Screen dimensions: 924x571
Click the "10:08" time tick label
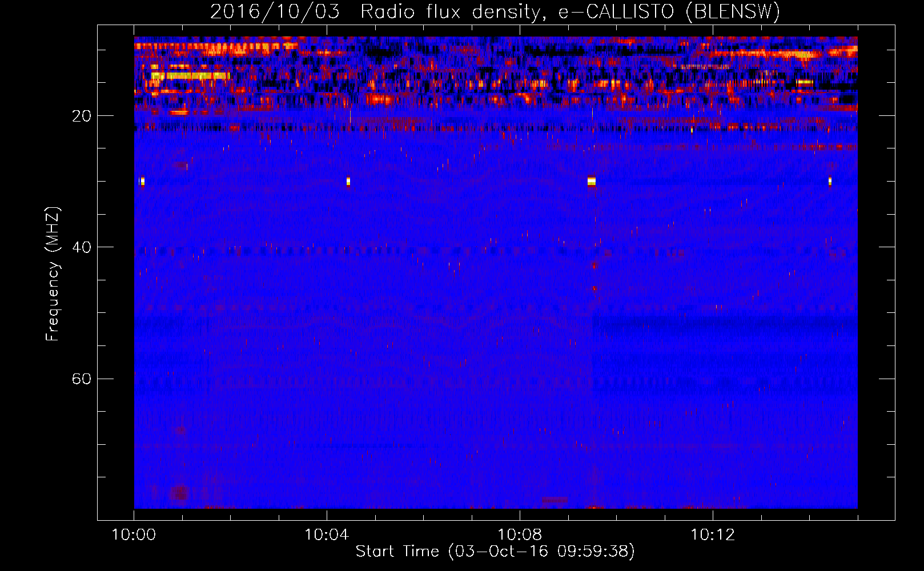click(520, 535)
